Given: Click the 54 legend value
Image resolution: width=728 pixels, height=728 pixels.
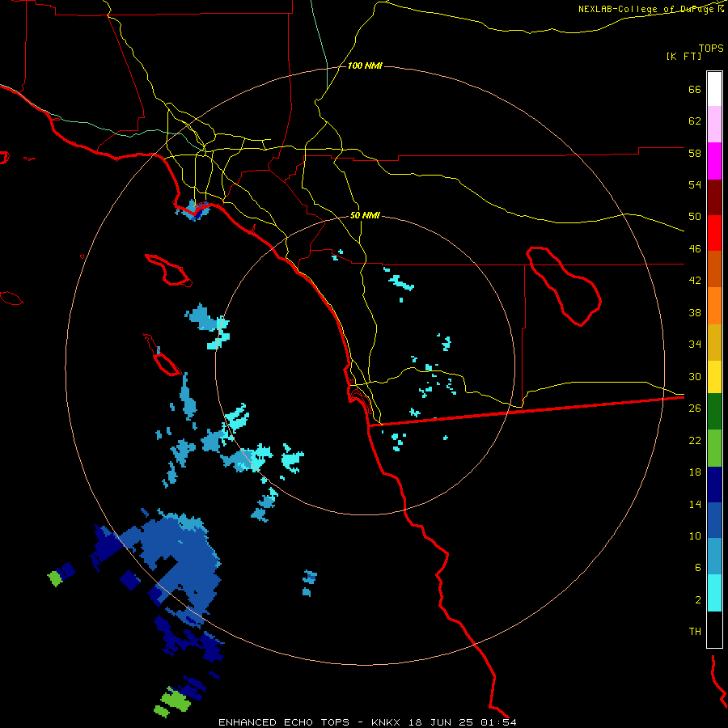Looking at the screenshot, I should [695, 184].
